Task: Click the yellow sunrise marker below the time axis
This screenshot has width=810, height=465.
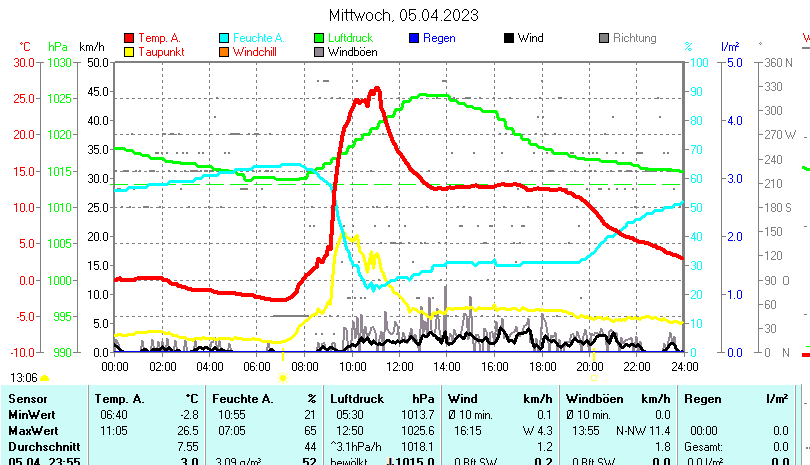Action: (x=282, y=379)
